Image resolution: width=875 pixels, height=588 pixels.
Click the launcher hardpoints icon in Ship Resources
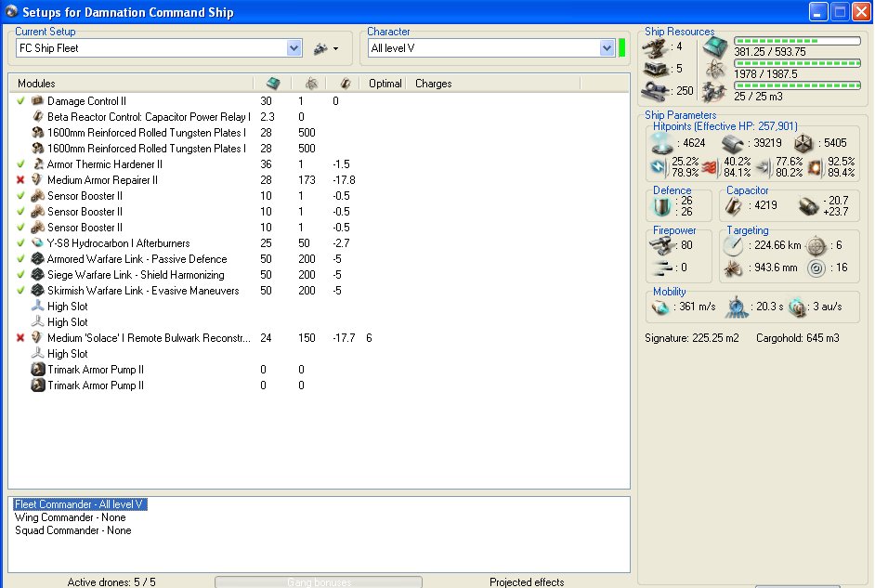[656, 69]
